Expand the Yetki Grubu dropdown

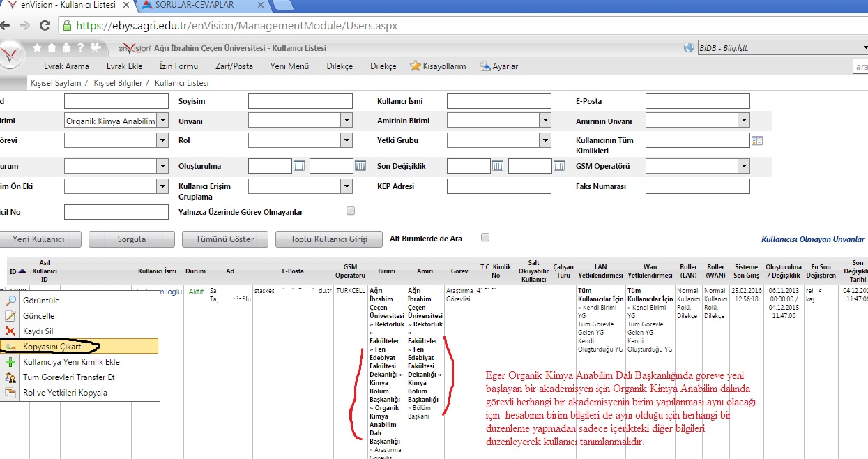click(x=545, y=140)
